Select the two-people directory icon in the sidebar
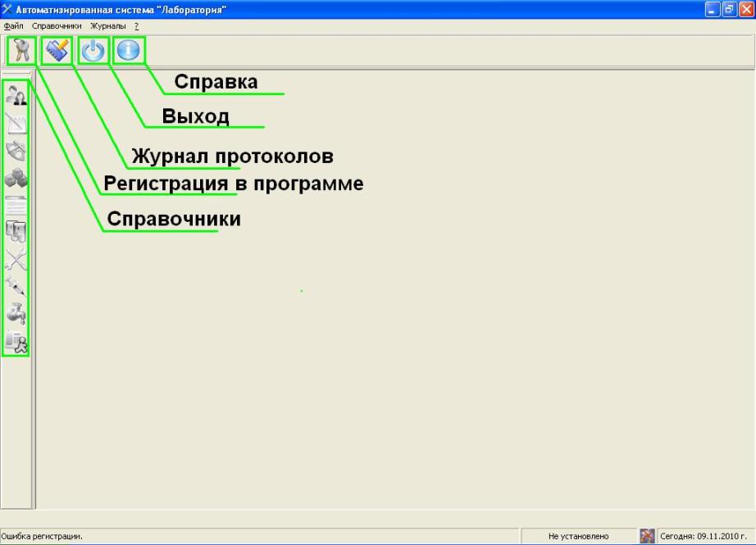The height and width of the screenshot is (545, 756). (16, 97)
